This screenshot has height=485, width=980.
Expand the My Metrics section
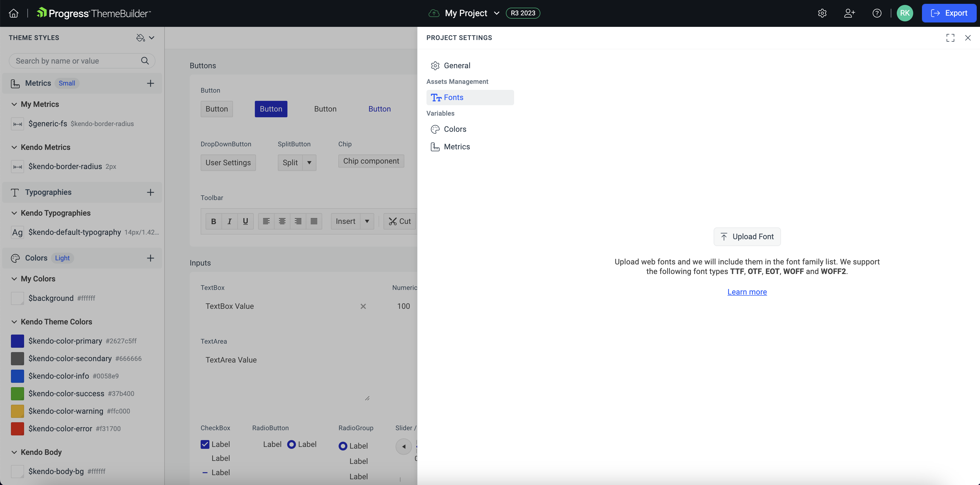pyautogui.click(x=14, y=104)
